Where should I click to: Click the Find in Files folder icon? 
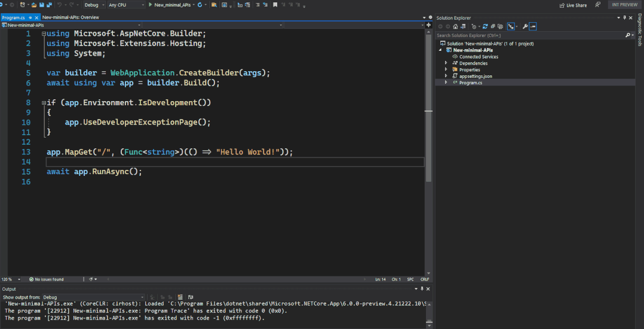(x=214, y=5)
